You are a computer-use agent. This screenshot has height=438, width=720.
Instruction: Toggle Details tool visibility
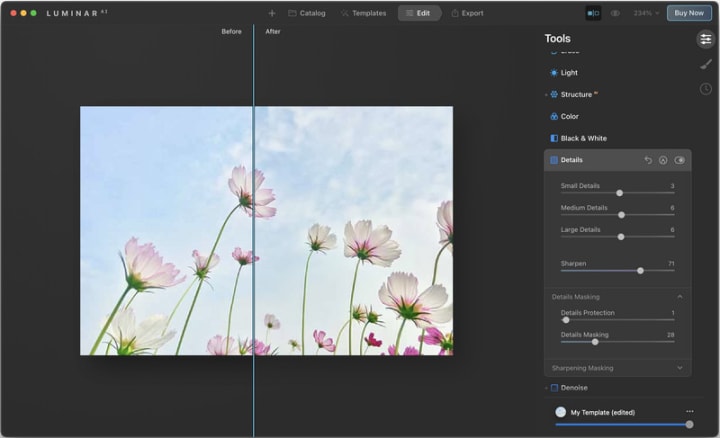point(680,160)
